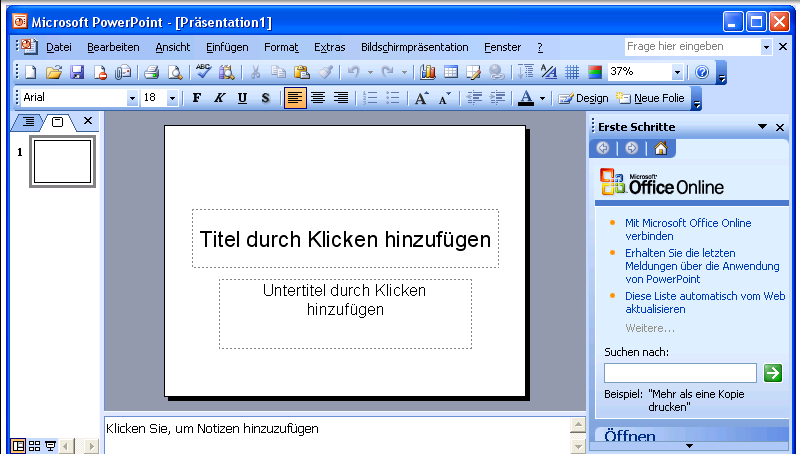Switch to the Outline tab
The image size is (800, 454).
pyautogui.click(x=29, y=121)
